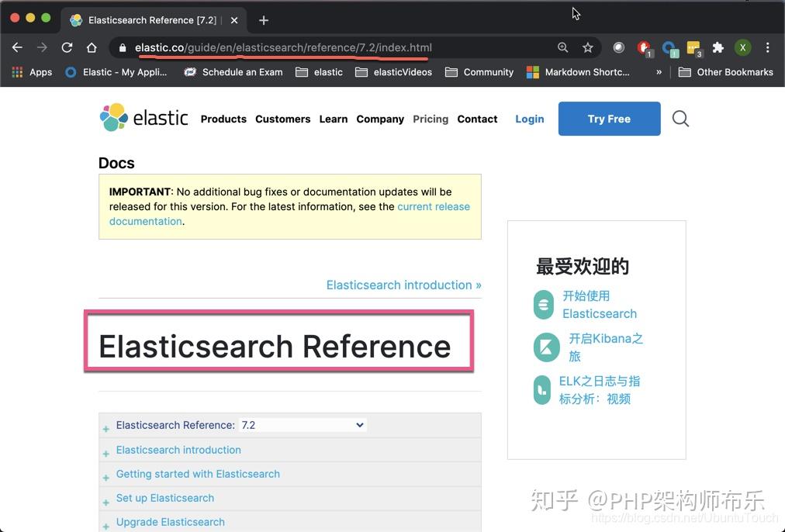Open a new browser tab

pyautogui.click(x=263, y=20)
